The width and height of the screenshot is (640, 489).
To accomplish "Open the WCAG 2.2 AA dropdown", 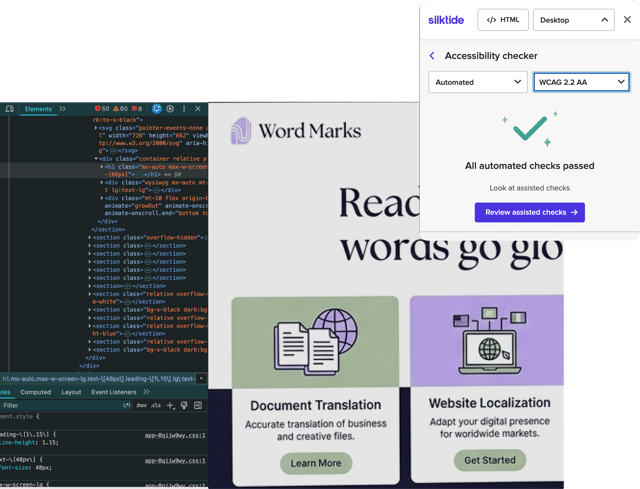I will pyautogui.click(x=582, y=82).
